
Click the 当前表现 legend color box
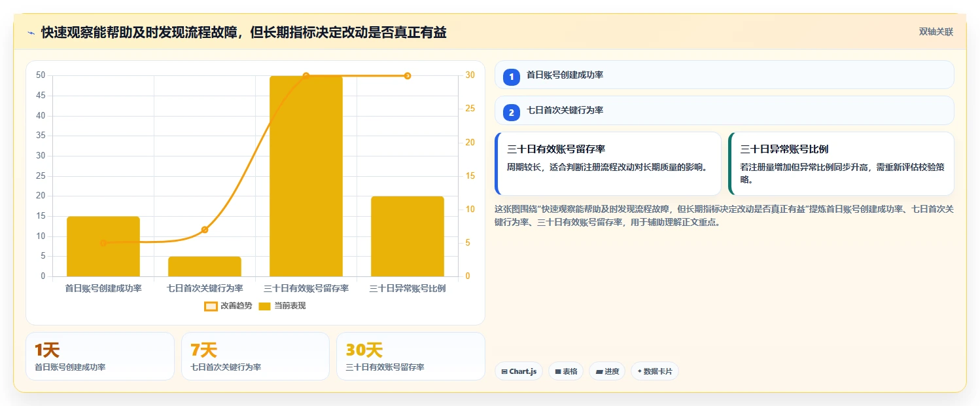[265, 306]
